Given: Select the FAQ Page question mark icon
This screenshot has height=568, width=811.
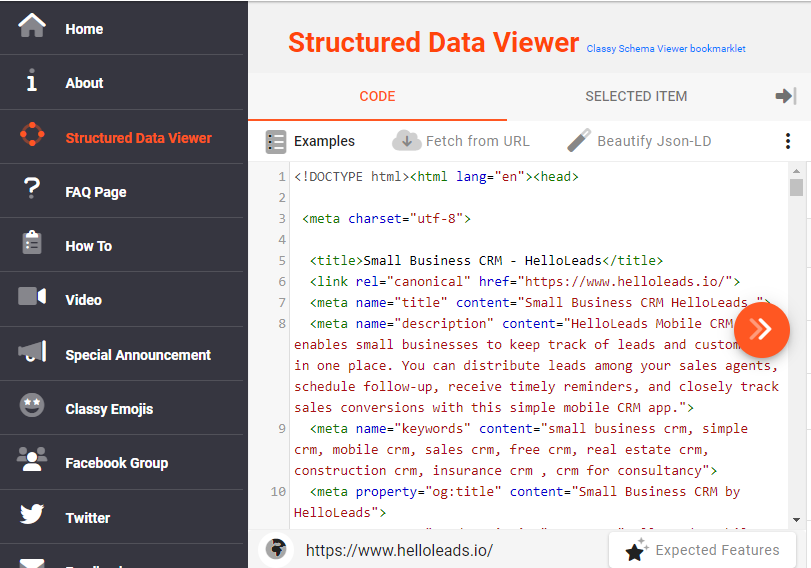Looking at the screenshot, I should pos(32,190).
